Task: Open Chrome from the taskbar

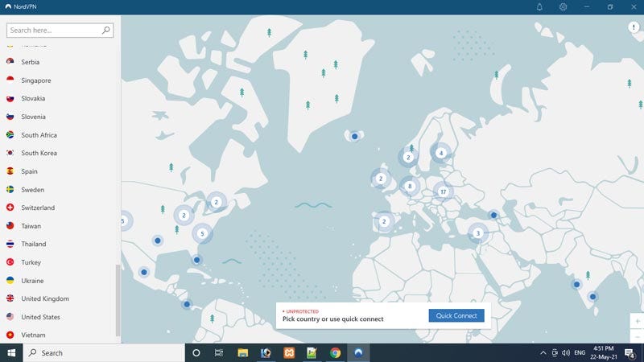Action: (335, 352)
